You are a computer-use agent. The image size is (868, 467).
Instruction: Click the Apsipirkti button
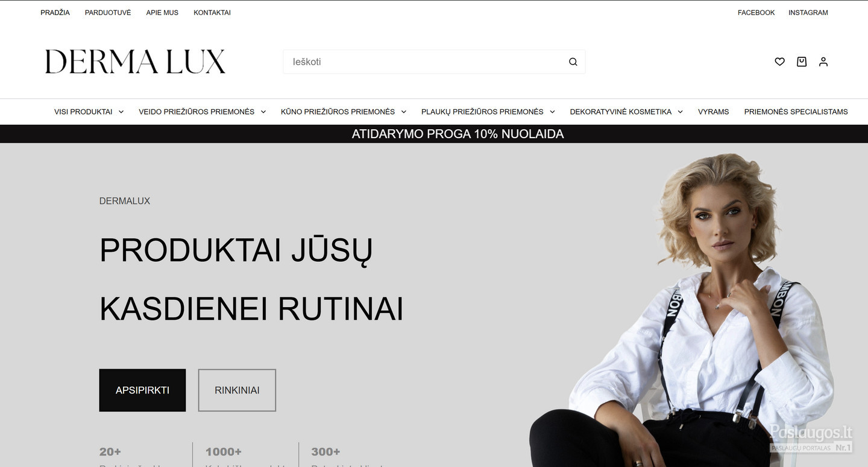[142, 390]
